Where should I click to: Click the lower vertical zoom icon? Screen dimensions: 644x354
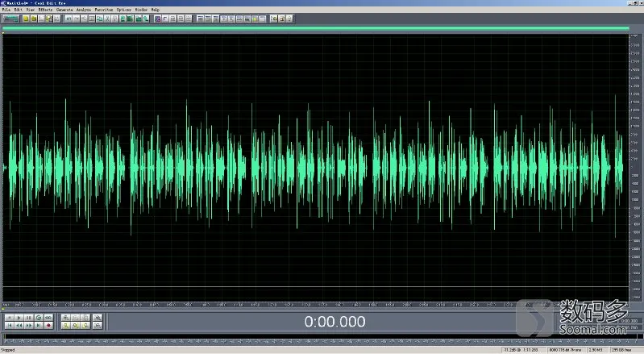98,325
